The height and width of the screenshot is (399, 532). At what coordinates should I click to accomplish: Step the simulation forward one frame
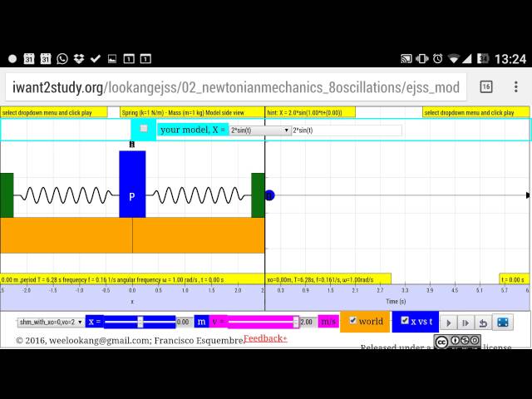465,323
